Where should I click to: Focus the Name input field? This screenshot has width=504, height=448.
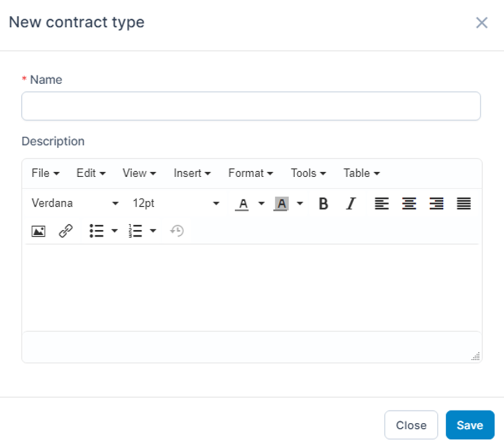coord(251,106)
